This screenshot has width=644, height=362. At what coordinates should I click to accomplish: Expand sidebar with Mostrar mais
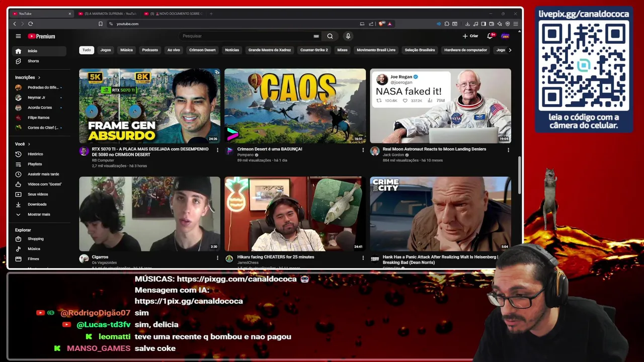[x=39, y=214]
